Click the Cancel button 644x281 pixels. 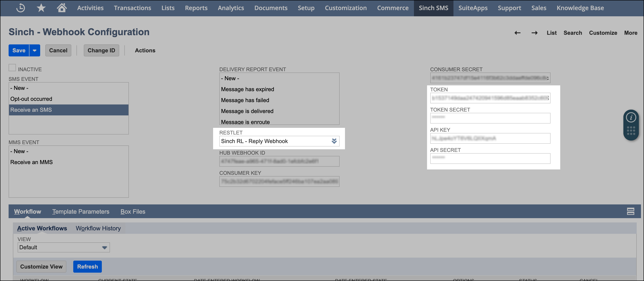point(58,50)
